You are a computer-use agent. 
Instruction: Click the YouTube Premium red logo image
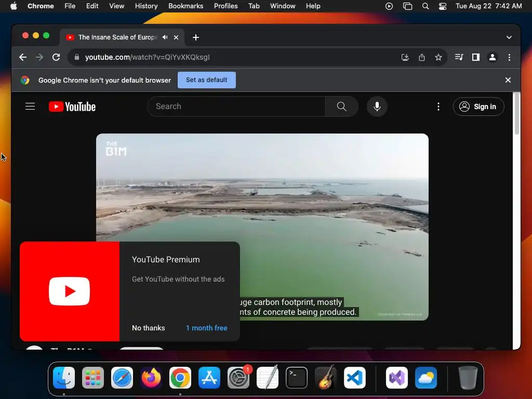click(70, 291)
